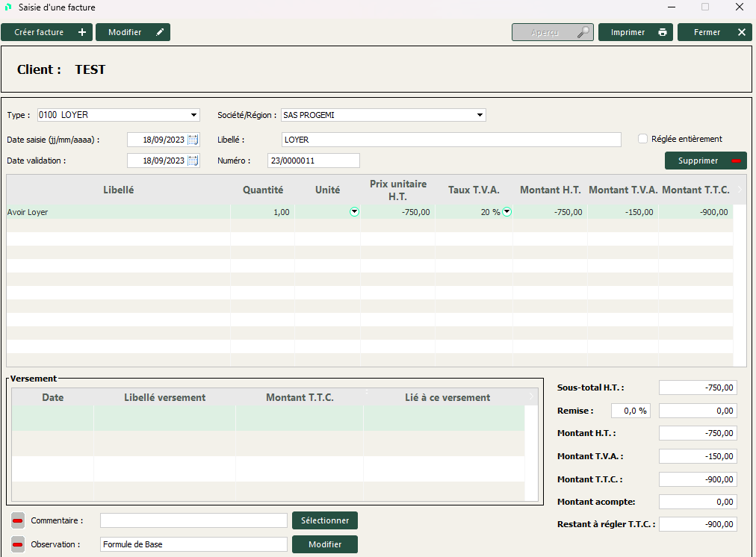This screenshot has width=756, height=557.
Task: Click red minus icon beside Observation
Action: click(18, 544)
